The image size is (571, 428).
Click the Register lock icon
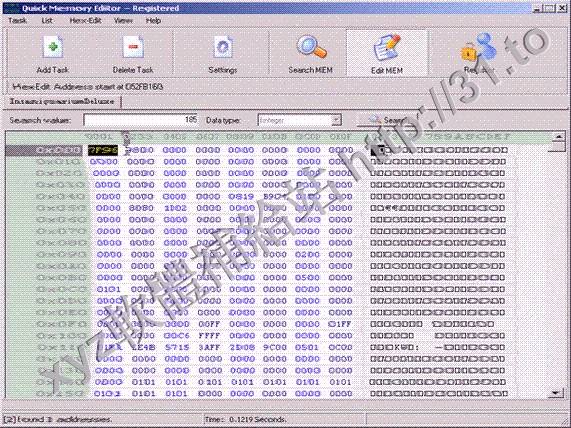[479, 47]
